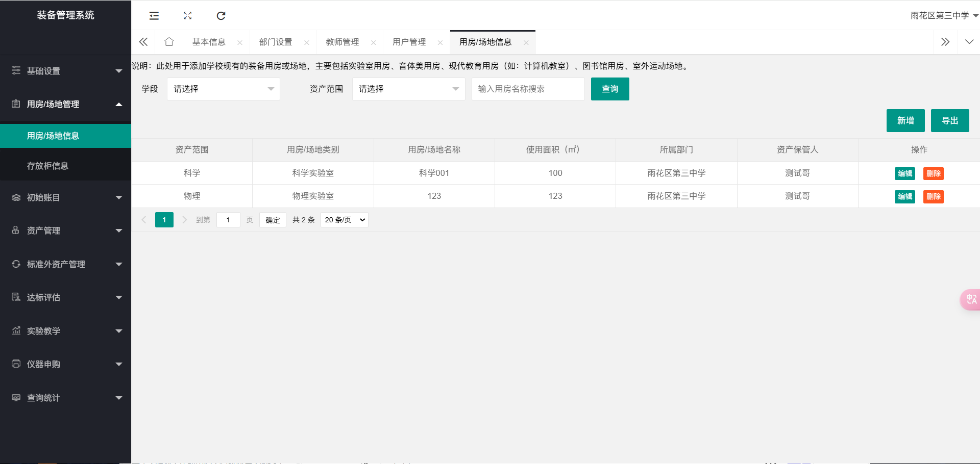Screen dimensions: 980x464
Task: Click the pink translate floating icon
Action: pyautogui.click(x=971, y=299)
